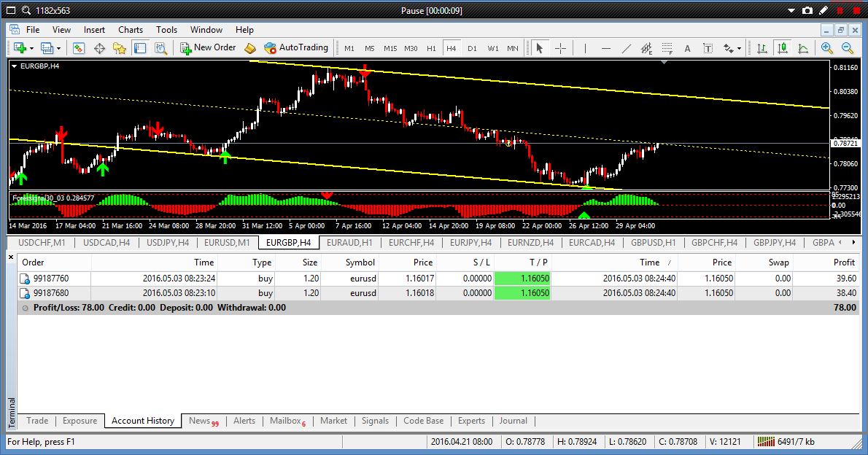
Task: Click the Arrows objects icon
Action: point(729,48)
